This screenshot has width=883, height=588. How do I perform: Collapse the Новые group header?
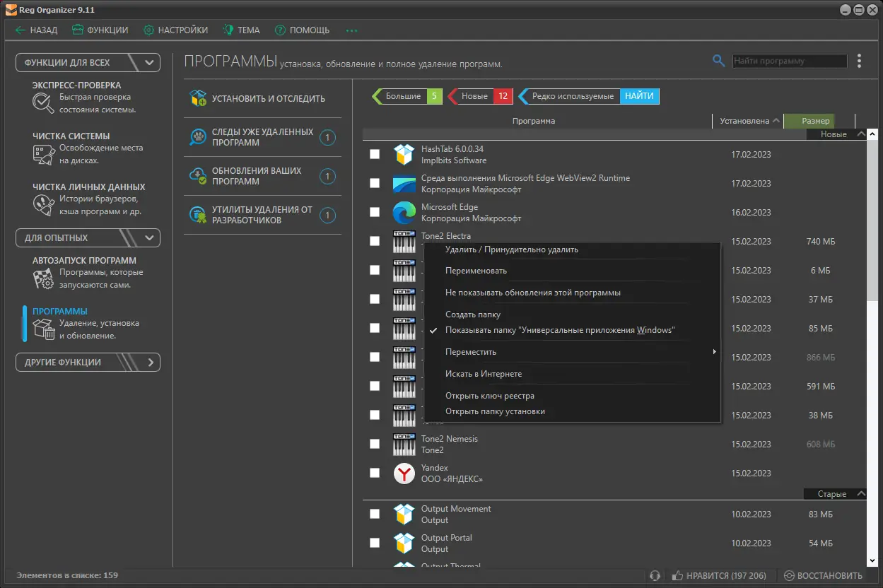point(860,134)
